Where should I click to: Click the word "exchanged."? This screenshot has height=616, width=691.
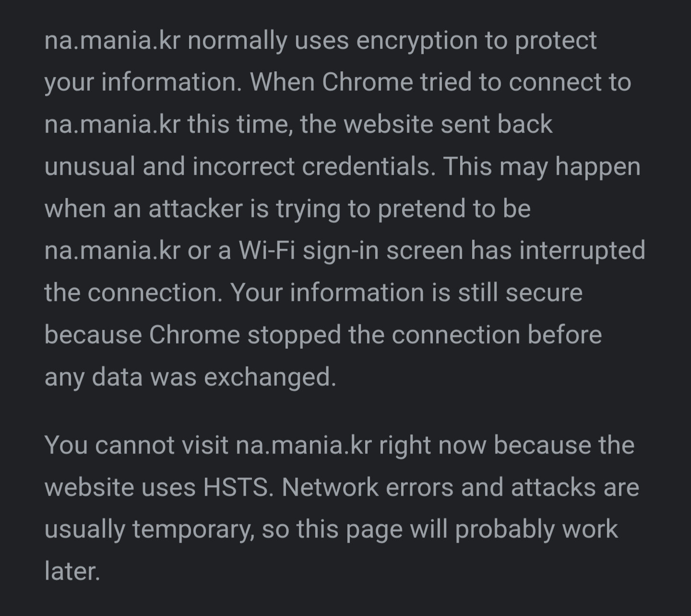coord(270,377)
